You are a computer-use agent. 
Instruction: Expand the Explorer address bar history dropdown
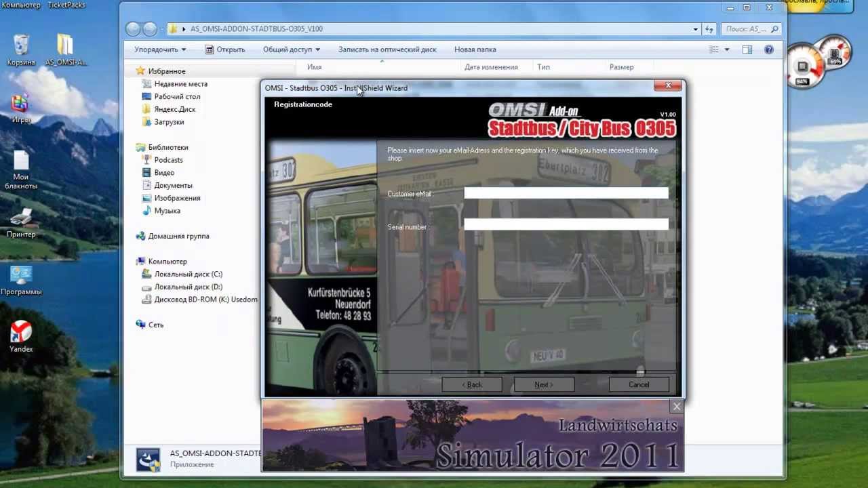[x=695, y=29]
